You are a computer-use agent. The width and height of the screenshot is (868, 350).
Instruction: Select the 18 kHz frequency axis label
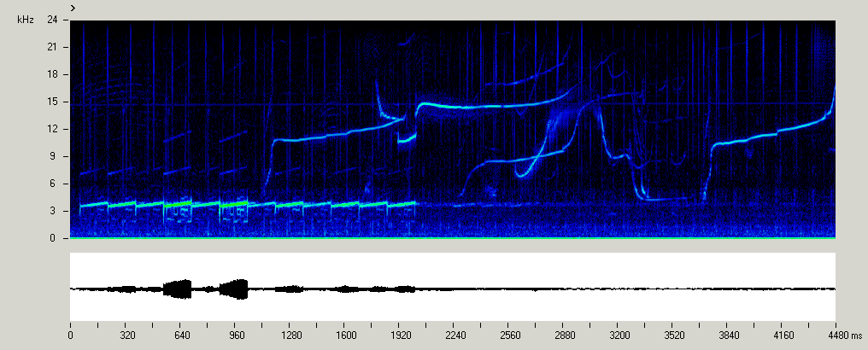pos(53,74)
